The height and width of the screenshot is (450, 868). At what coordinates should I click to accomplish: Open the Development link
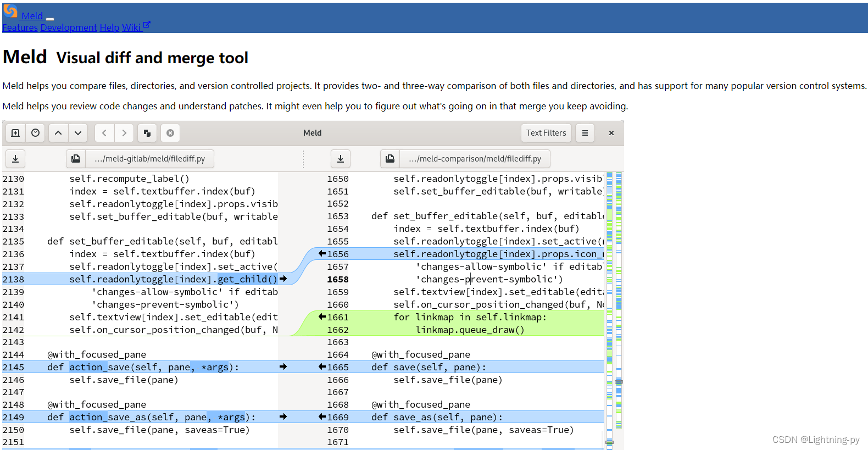coord(69,27)
